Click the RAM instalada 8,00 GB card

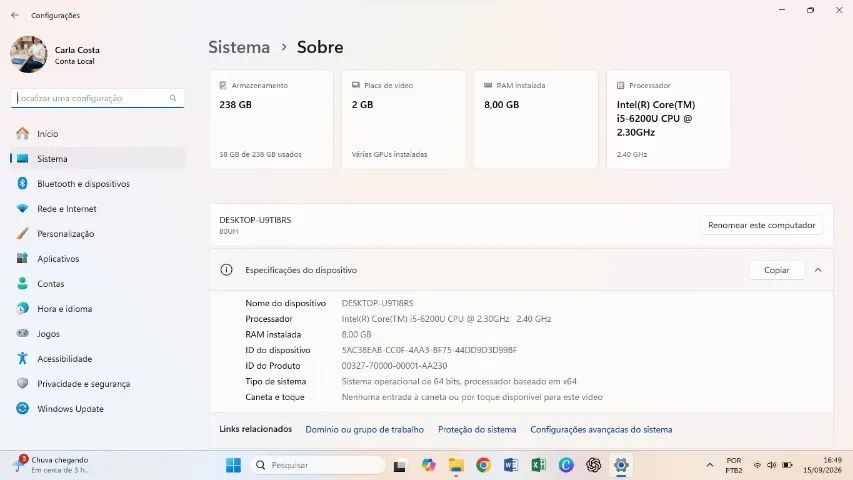(x=536, y=119)
